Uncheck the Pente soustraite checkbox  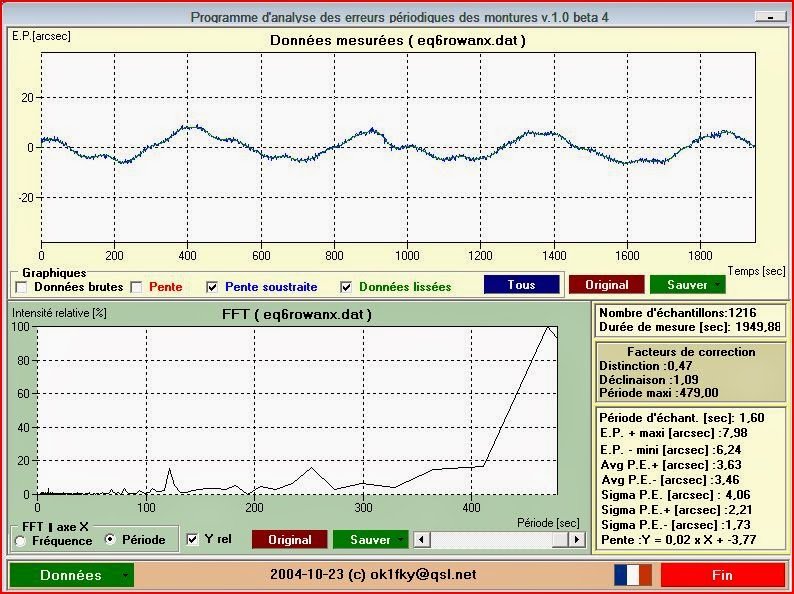pos(212,287)
